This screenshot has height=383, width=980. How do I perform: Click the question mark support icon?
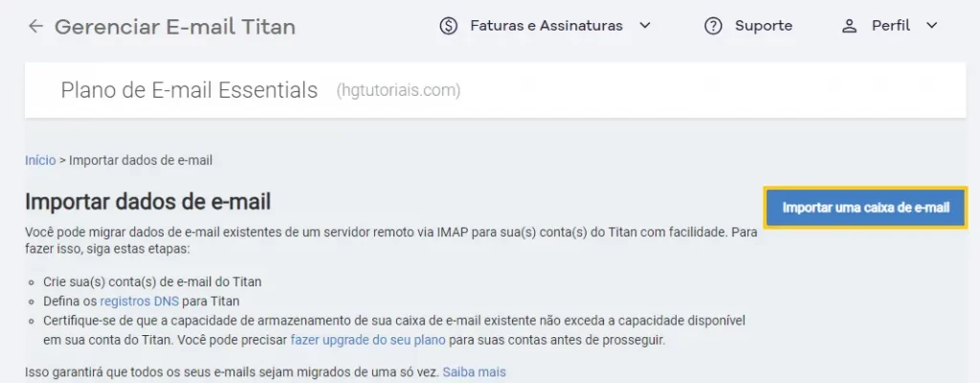713,26
